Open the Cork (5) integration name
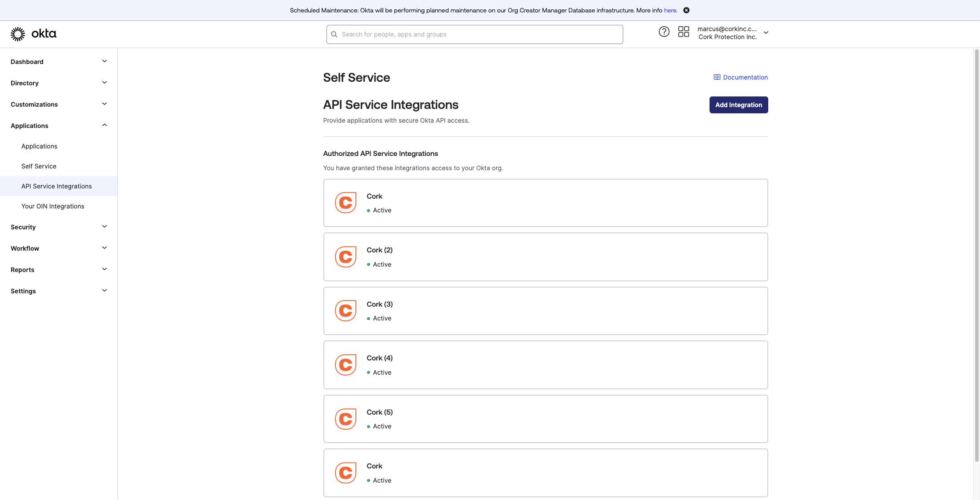 [379, 412]
